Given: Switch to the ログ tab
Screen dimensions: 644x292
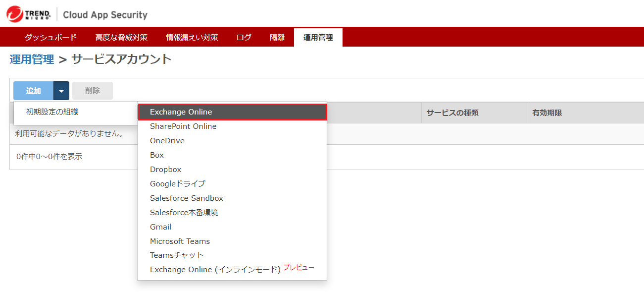Looking at the screenshot, I should point(244,37).
